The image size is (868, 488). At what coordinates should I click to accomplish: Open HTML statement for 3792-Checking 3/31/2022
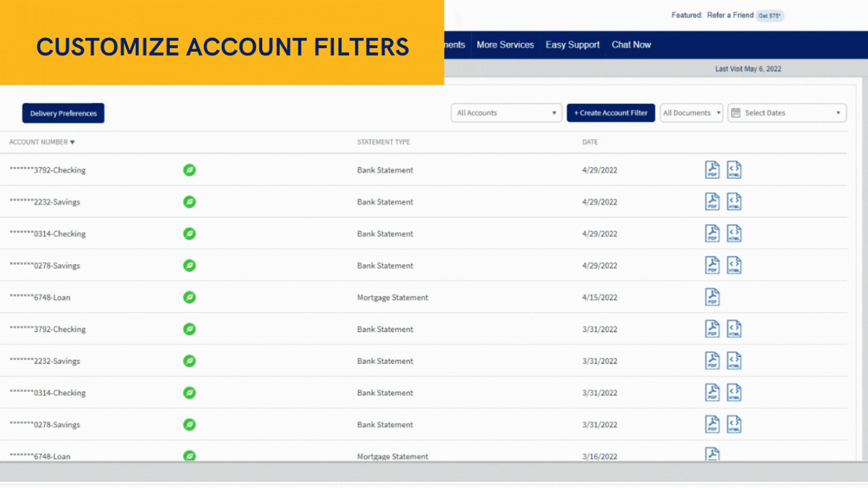(734, 329)
